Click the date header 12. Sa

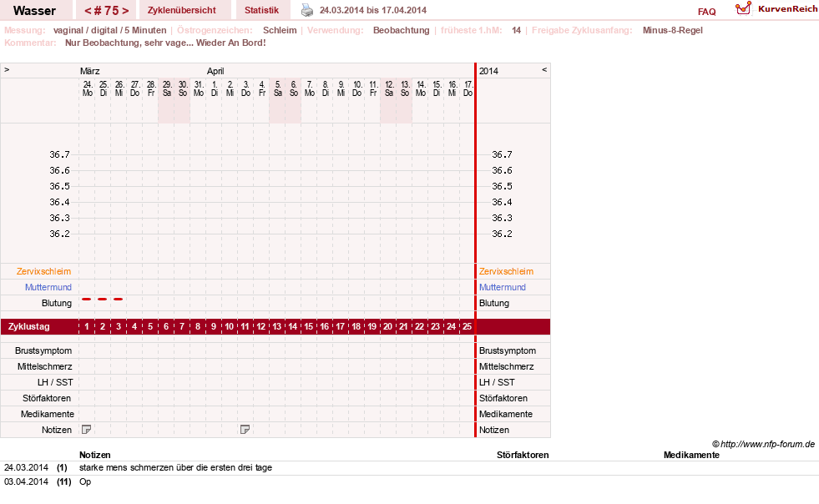(x=388, y=88)
